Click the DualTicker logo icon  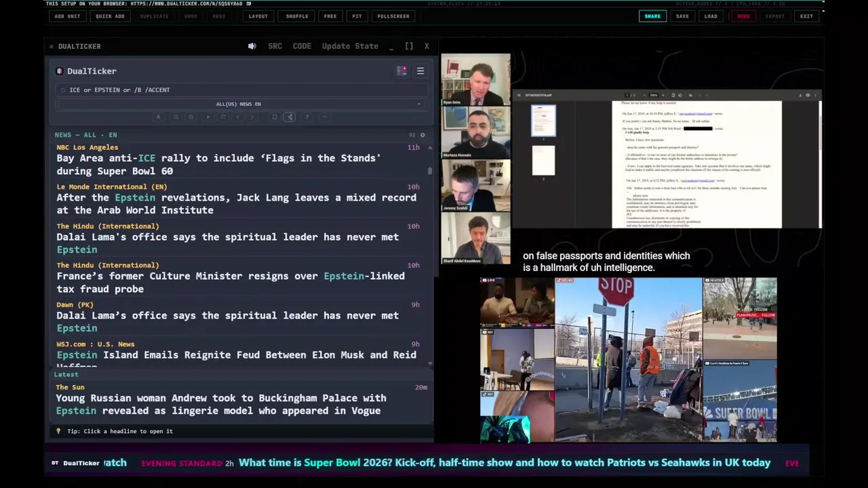pos(60,71)
